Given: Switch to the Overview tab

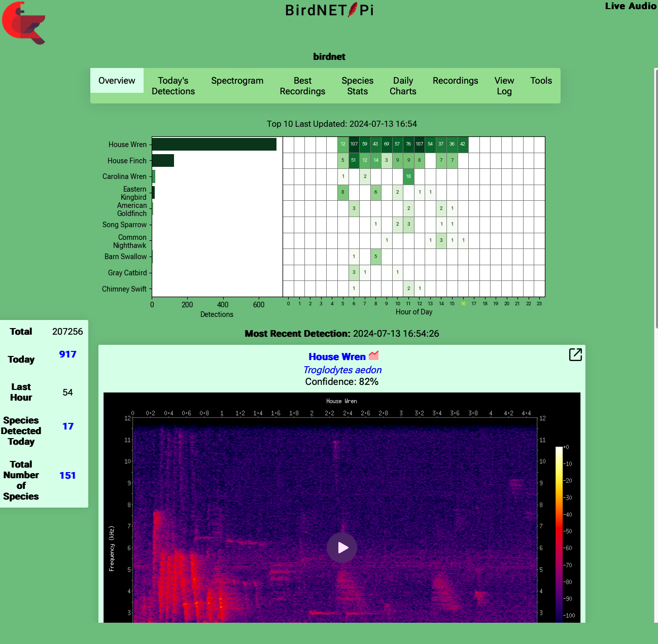Looking at the screenshot, I should point(117,81).
